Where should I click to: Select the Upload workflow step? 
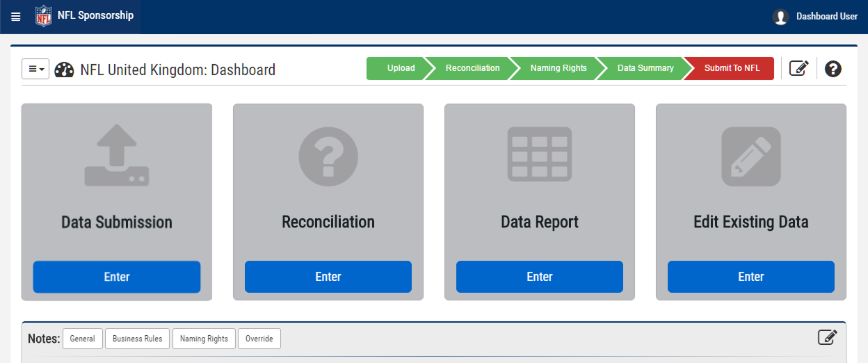click(x=400, y=68)
